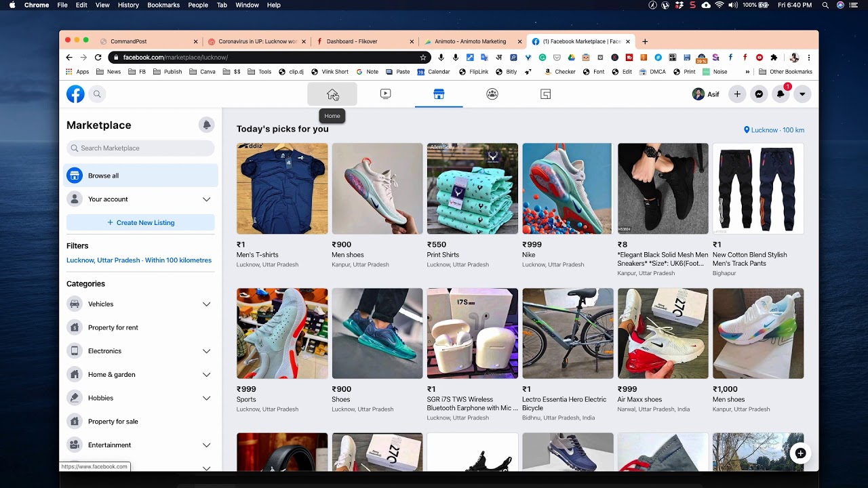Expand the Vehicles category
The height and width of the screenshot is (488, 868).
(x=206, y=304)
